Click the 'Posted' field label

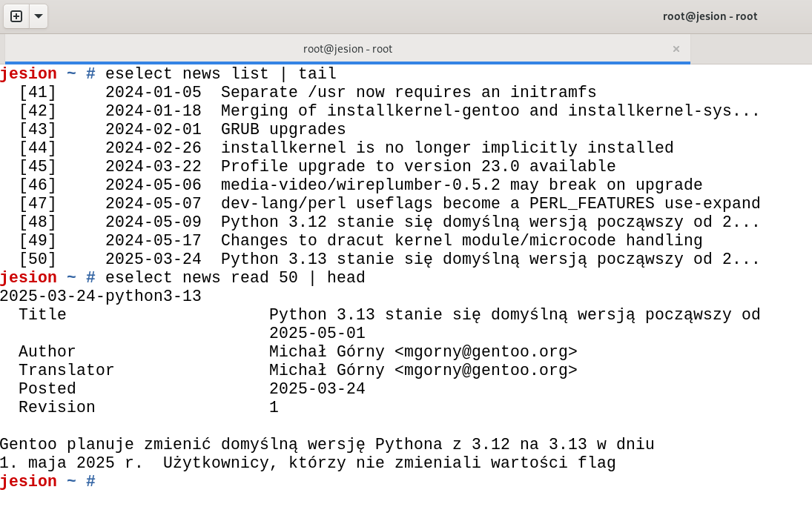tap(47, 389)
